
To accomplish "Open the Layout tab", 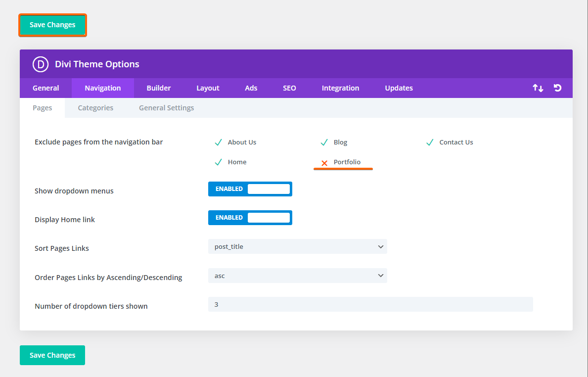I will pyautogui.click(x=208, y=88).
